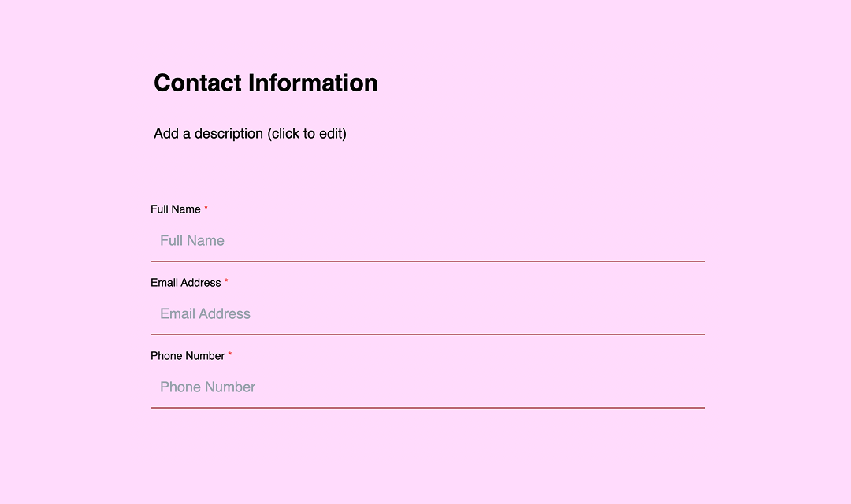Click the underline beneath the Full Name field
Screen dimensions: 851x504
click(x=428, y=261)
